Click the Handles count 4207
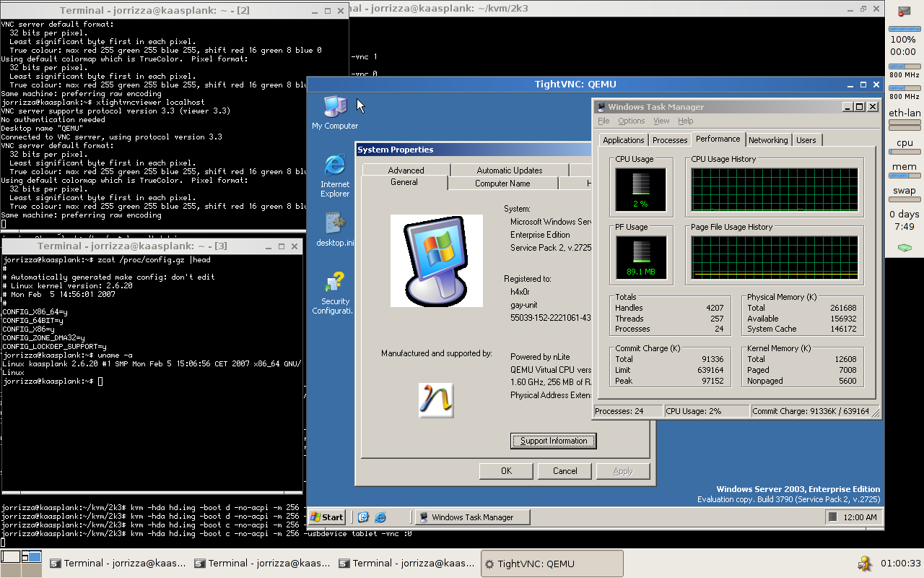The width and height of the screenshot is (924, 578). [x=715, y=308]
